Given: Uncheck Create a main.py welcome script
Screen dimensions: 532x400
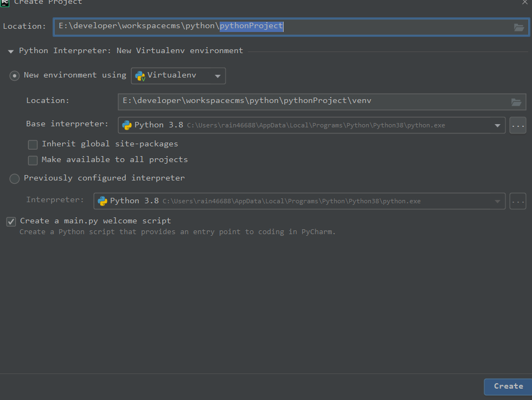Looking at the screenshot, I should tap(11, 221).
